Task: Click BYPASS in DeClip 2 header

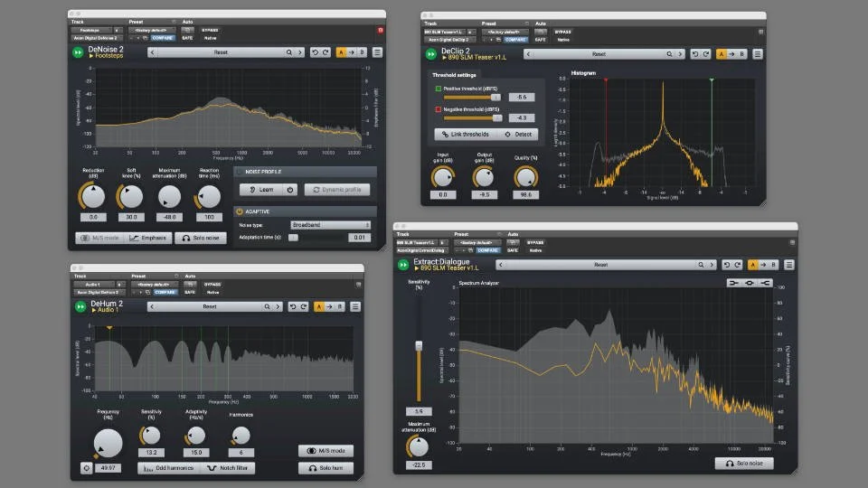Action: (562, 33)
